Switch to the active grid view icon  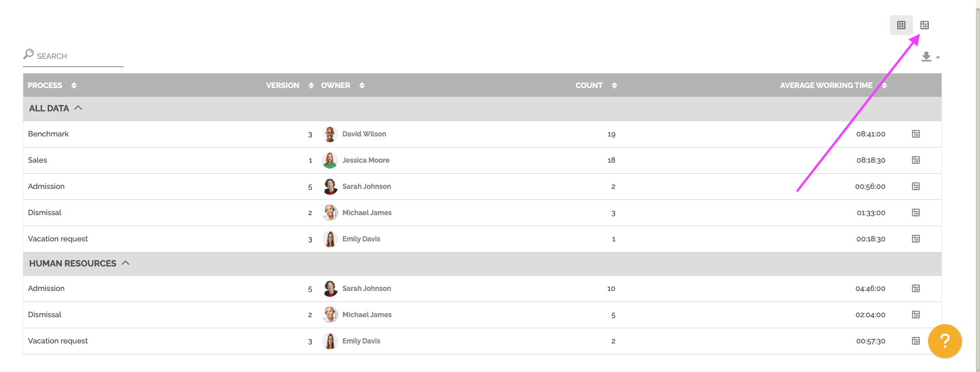(x=901, y=25)
